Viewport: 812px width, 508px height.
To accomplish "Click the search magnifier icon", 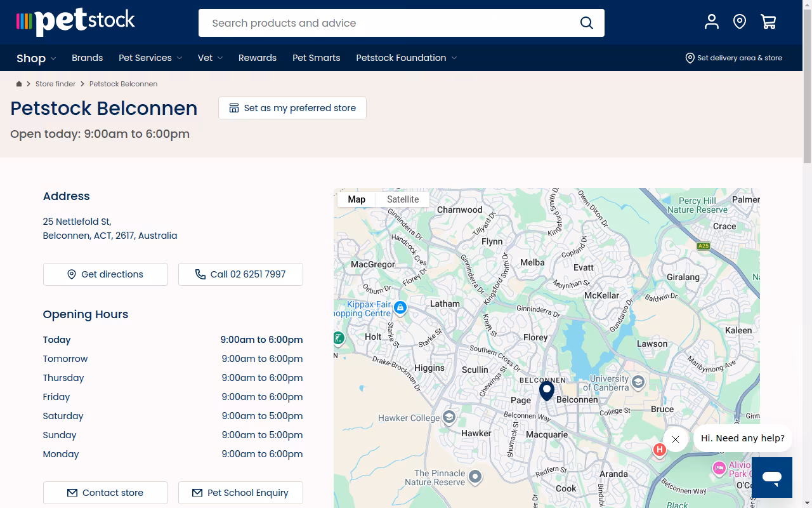I will click(587, 23).
